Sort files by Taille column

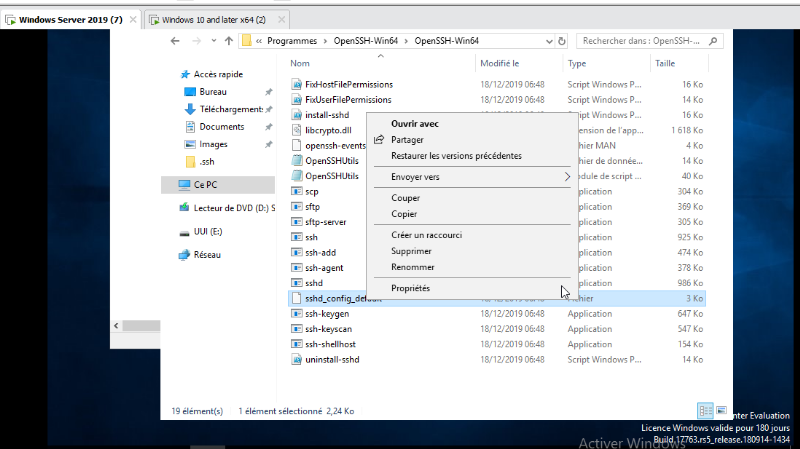[x=665, y=63]
